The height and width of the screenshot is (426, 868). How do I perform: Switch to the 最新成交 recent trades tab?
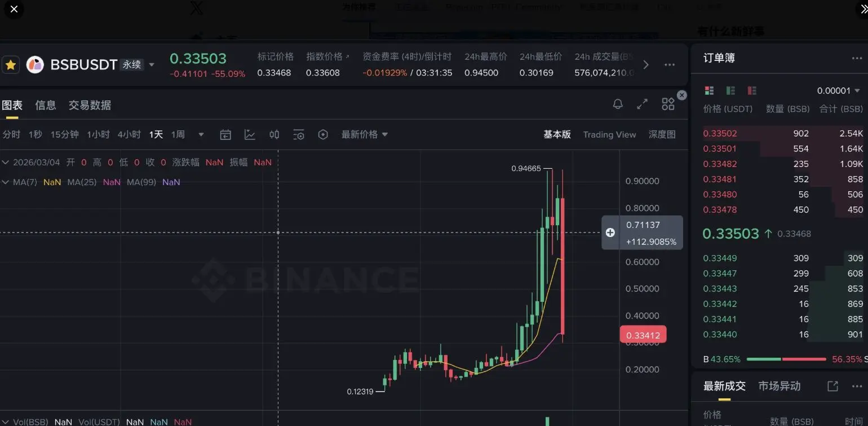pos(724,386)
